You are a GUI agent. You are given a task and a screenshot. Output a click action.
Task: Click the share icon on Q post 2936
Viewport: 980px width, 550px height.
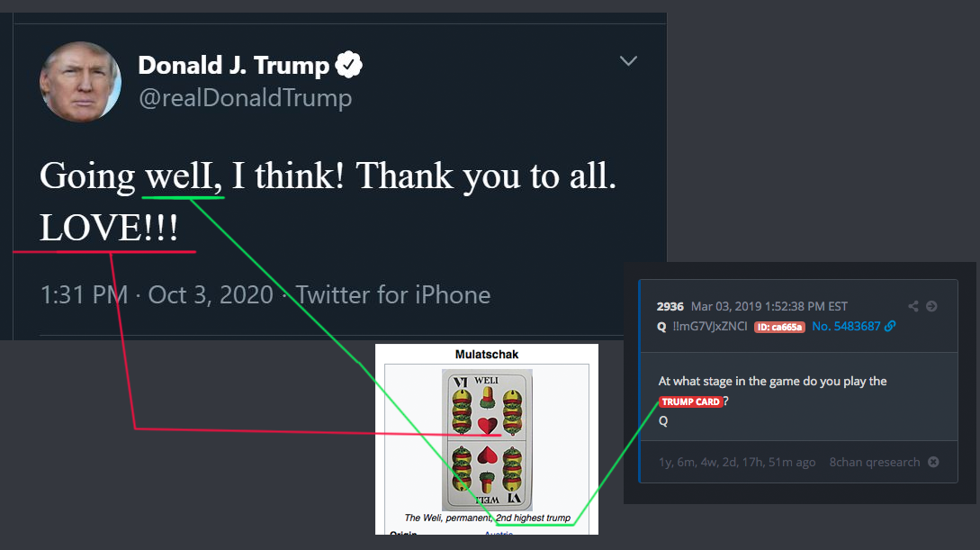(913, 306)
